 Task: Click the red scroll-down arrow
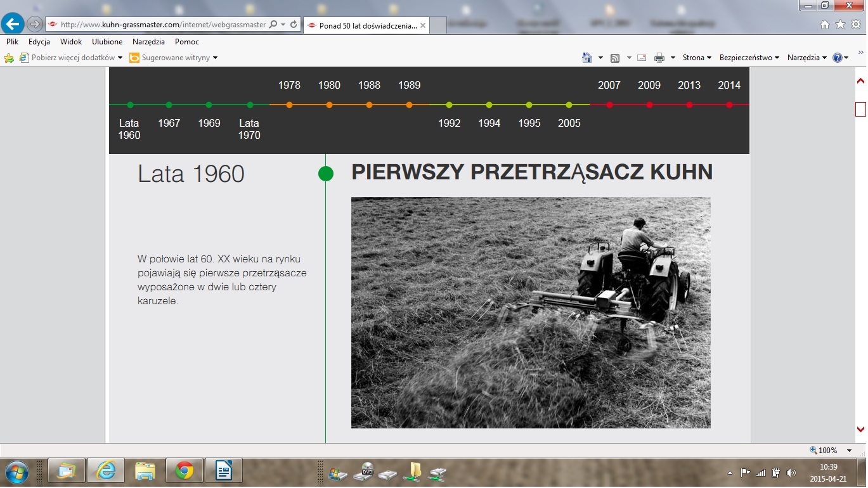860,430
